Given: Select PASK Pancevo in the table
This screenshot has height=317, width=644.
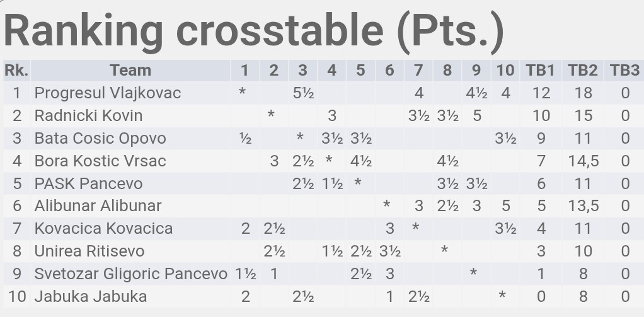Looking at the screenshot, I should [x=88, y=183].
